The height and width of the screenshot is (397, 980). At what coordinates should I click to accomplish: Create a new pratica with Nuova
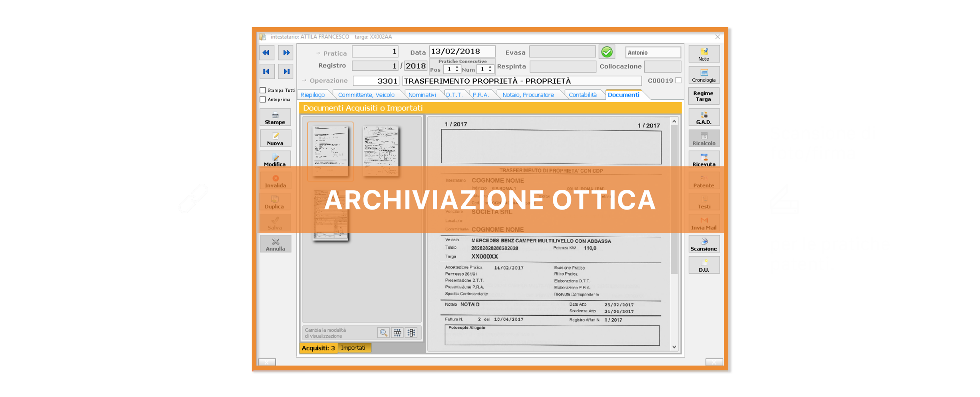click(275, 139)
